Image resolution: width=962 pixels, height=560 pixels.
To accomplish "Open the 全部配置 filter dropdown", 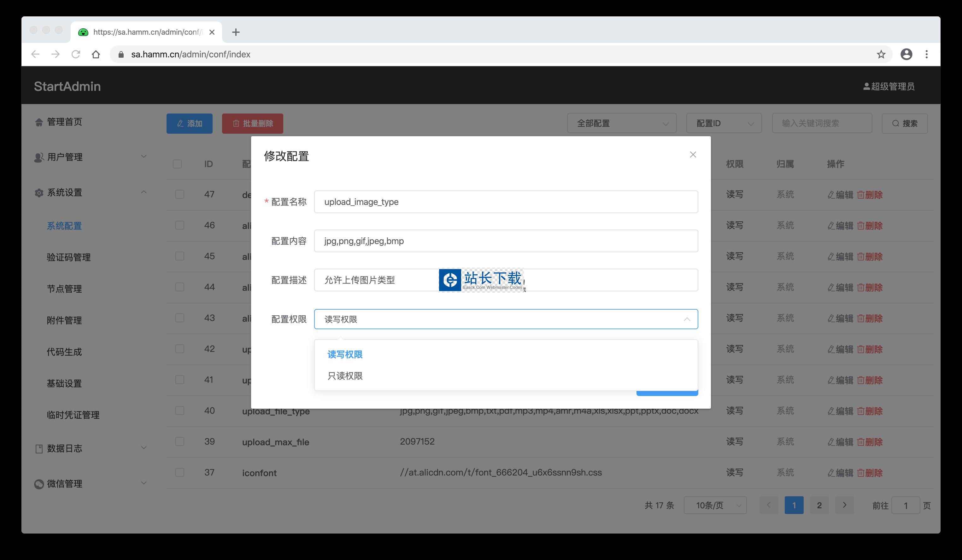I will (x=621, y=123).
